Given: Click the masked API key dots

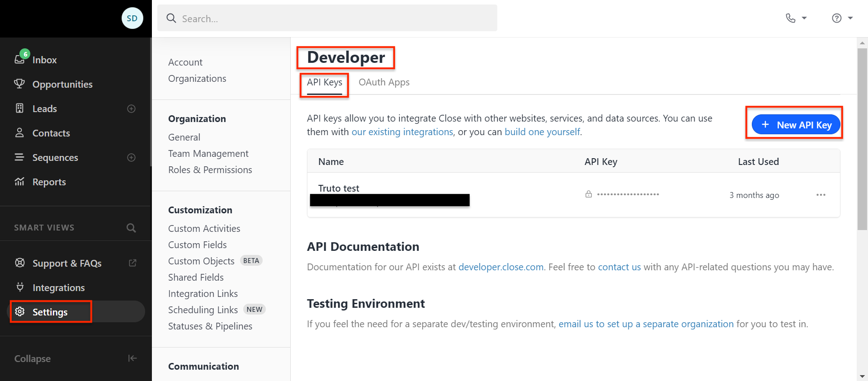Looking at the screenshot, I should [x=628, y=194].
